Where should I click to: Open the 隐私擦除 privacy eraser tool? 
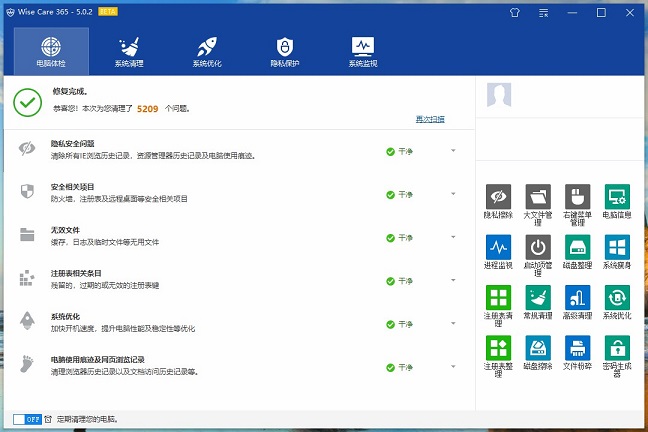tap(498, 197)
